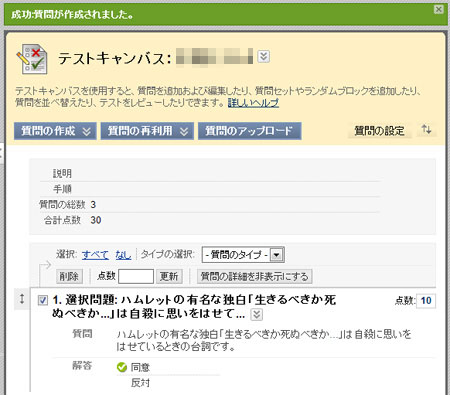Click the 更新 button
The width and height of the screenshot is (450, 395).
pyautogui.click(x=169, y=276)
